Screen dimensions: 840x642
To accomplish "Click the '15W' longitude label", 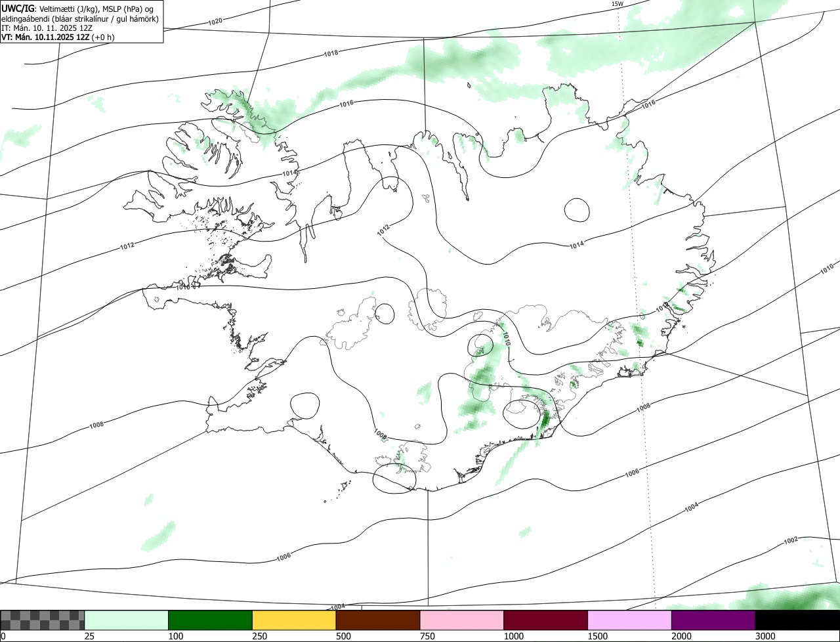I will point(617,4).
